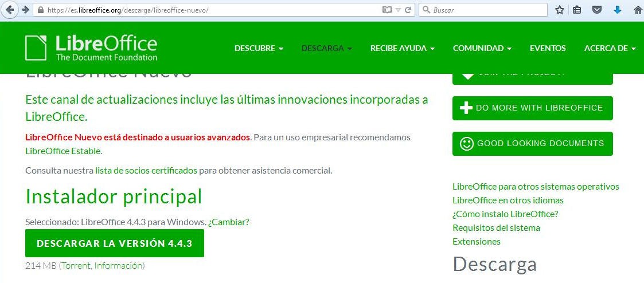Screen dimensions: 644x283
Task: Expand the RECIBE AYUDA menu
Action: [x=403, y=48]
